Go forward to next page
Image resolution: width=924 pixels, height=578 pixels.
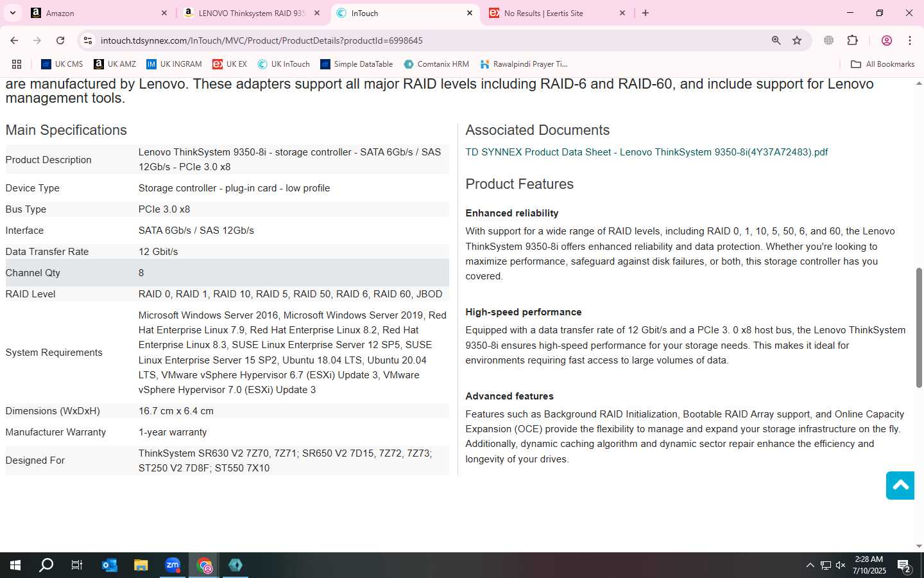point(37,40)
